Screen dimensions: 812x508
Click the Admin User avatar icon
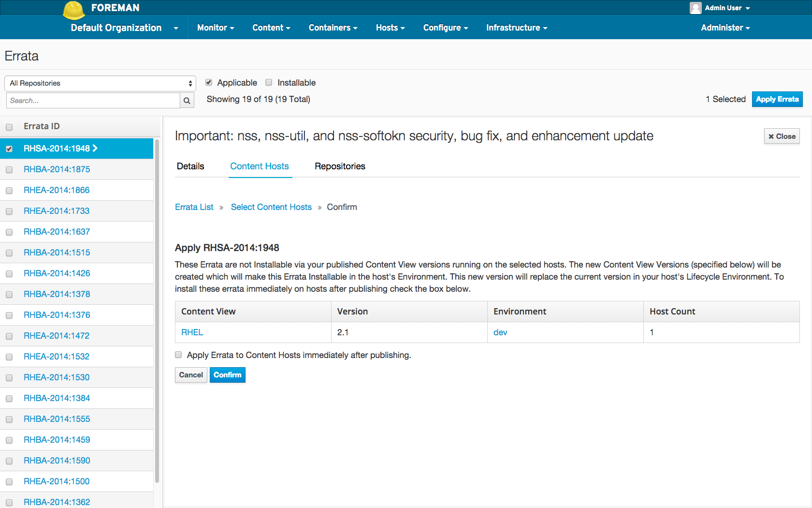696,8
